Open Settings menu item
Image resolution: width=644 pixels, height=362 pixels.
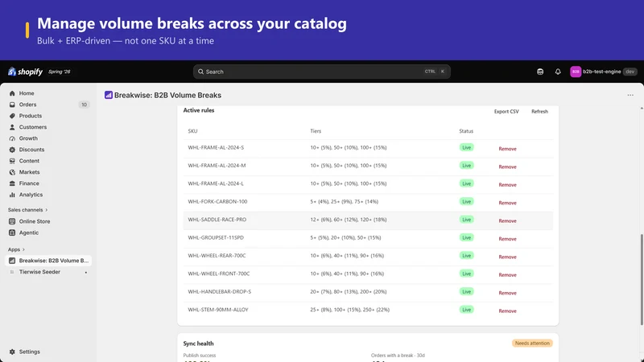coord(30,352)
